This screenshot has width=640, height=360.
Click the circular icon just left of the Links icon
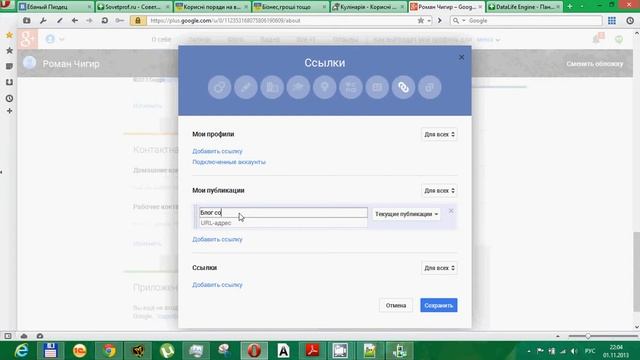(x=377, y=87)
